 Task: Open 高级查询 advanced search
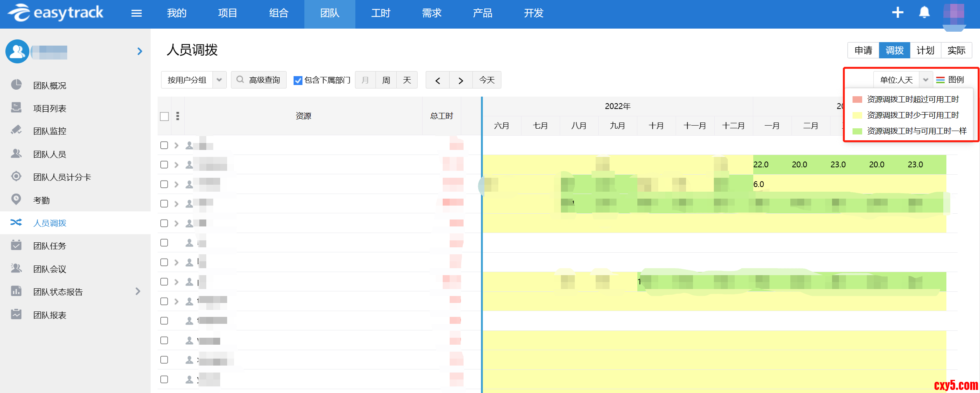258,80
